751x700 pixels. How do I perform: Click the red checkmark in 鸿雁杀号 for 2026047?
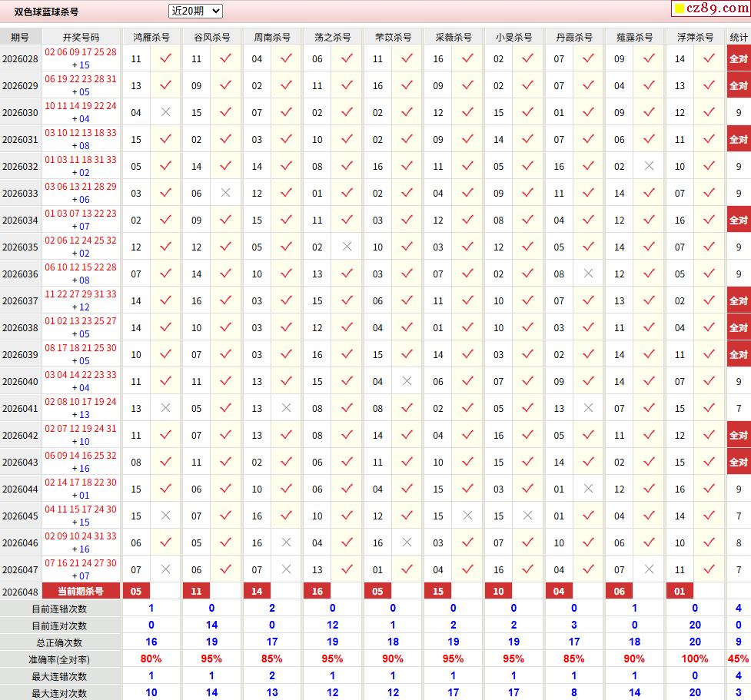165,569
